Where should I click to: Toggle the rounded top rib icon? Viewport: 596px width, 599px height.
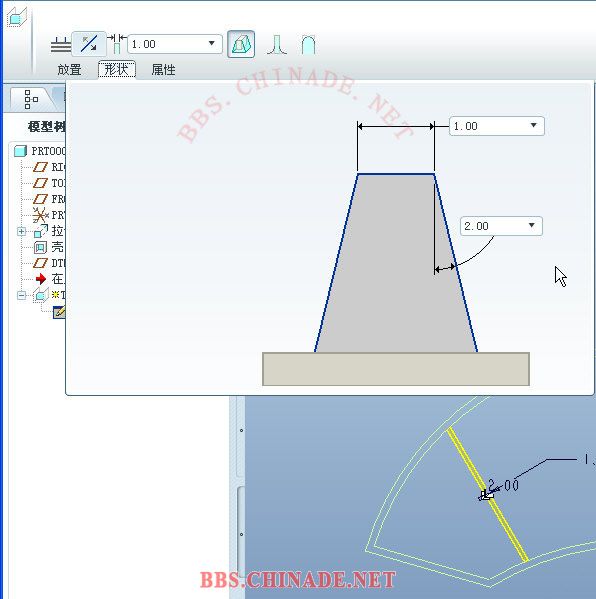[x=308, y=45]
